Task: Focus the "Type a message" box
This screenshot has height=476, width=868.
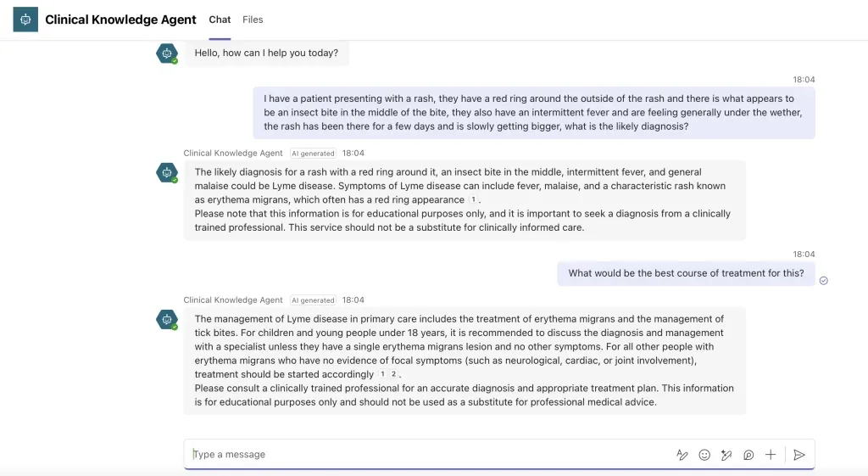Action: (426, 455)
